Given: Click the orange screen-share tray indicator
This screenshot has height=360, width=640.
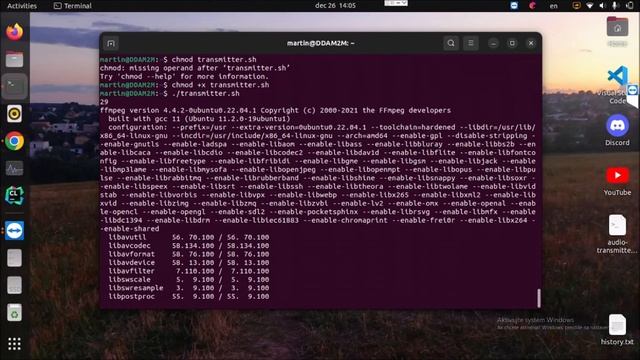Looking at the screenshot, I should [576, 6].
